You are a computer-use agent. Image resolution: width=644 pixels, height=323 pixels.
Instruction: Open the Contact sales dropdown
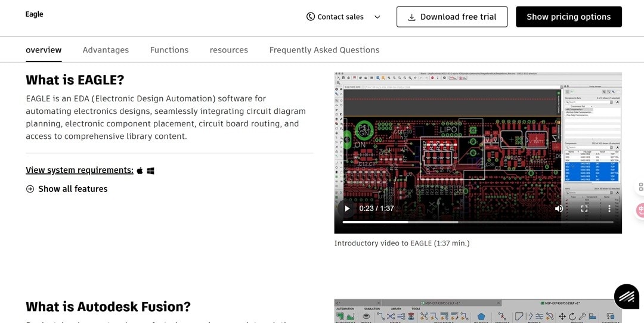343,17
